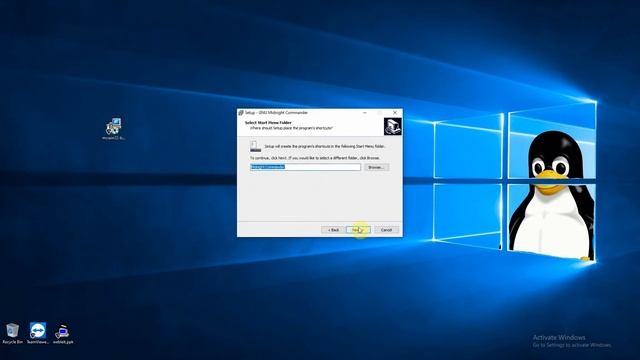
Task: Go back with the < Back button
Action: pyautogui.click(x=333, y=230)
